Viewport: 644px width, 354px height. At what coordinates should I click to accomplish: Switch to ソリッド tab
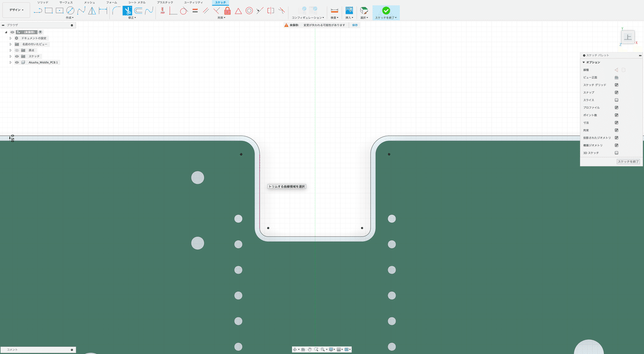pos(42,3)
